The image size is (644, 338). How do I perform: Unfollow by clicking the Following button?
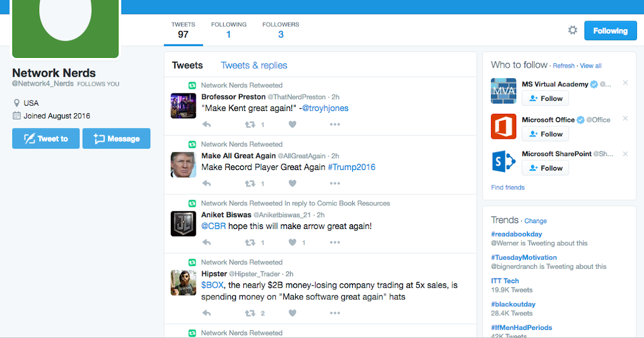coord(610,31)
